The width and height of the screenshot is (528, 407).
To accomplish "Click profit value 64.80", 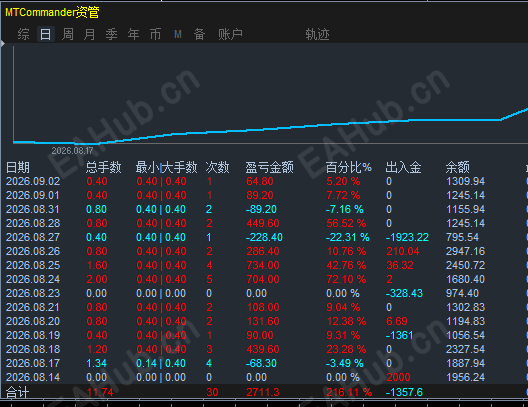I will coord(260,181).
